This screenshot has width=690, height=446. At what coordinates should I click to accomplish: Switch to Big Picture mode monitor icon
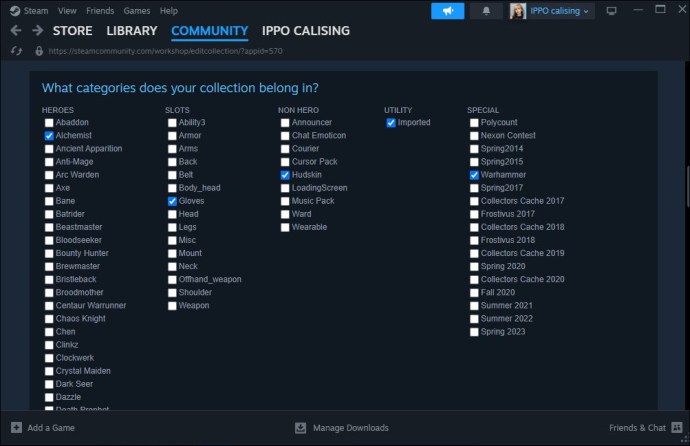click(611, 11)
